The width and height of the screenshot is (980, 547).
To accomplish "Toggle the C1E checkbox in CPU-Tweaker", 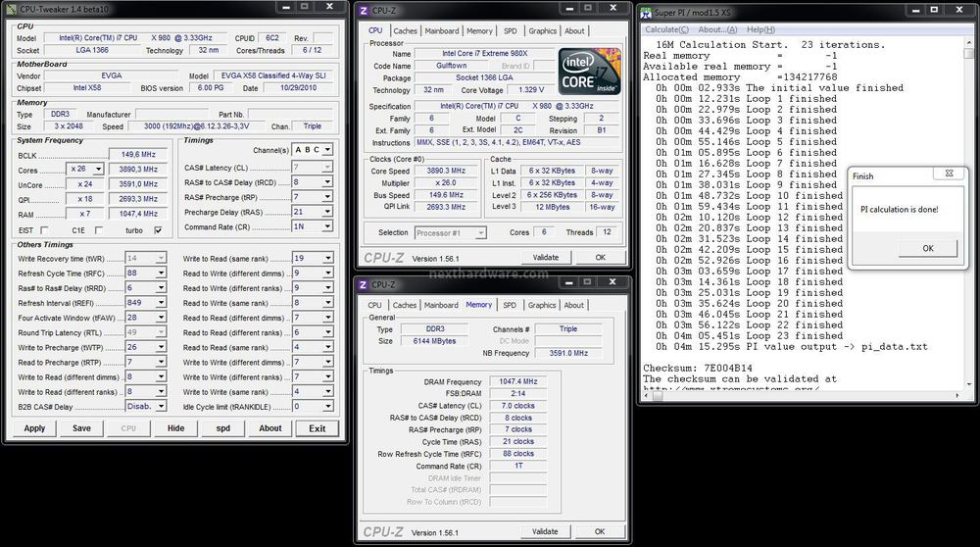I will 98,230.
